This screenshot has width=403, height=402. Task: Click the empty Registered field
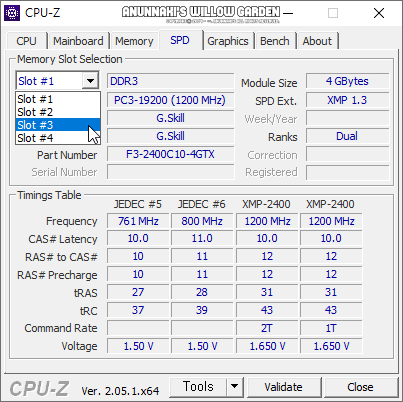pyautogui.click(x=347, y=172)
